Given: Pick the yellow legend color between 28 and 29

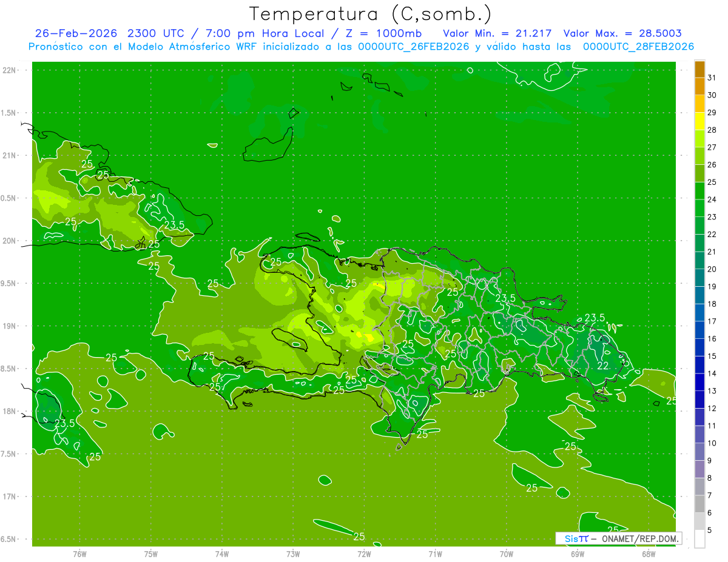Looking at the screenshot, I should 699,121.
